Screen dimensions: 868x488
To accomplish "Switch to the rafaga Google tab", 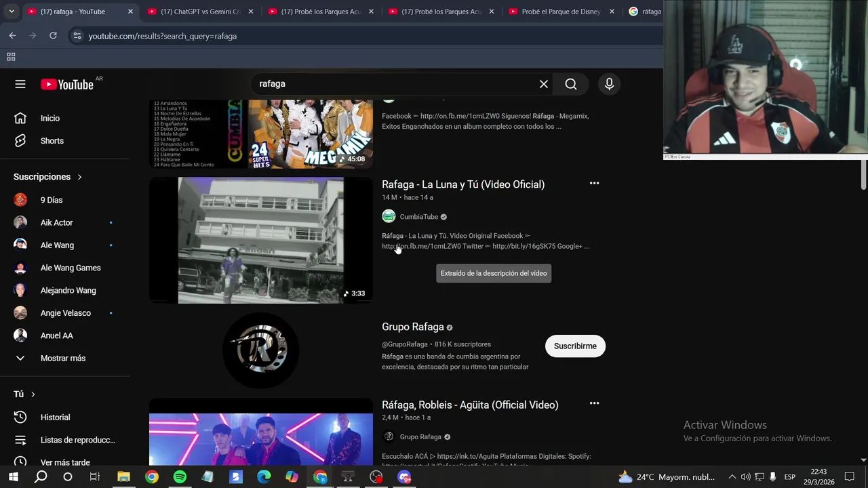I will [x=644, y=12].
